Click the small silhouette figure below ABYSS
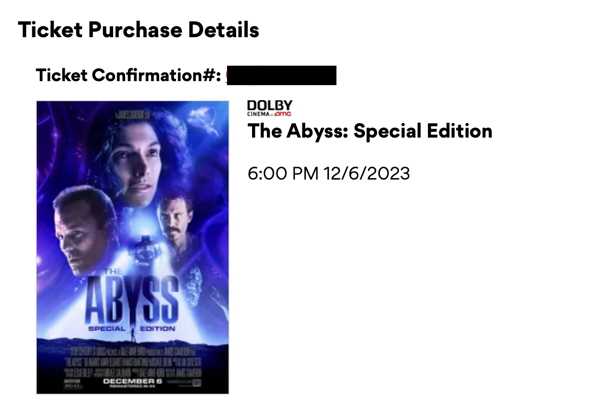601x419 pixels. 133,335
